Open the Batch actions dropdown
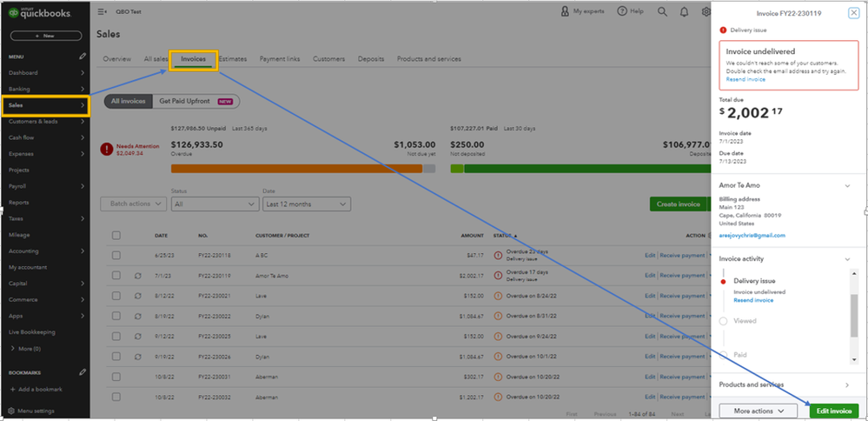868x421 pixels. point(134,204)
